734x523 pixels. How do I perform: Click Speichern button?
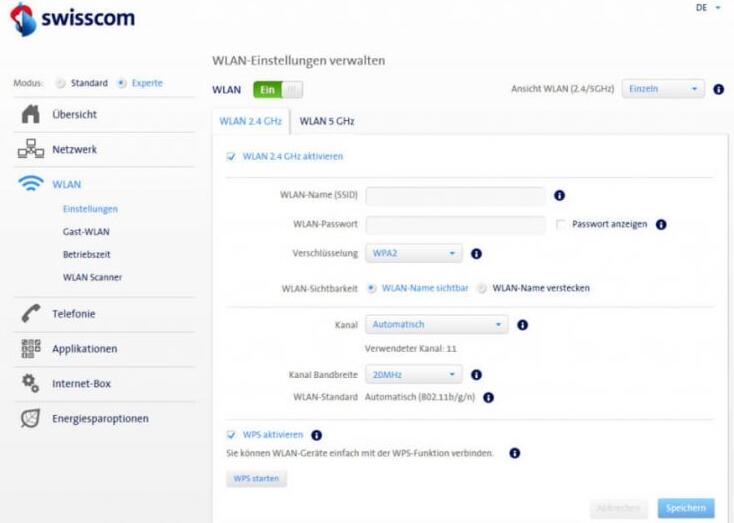click(x=686, y=508)
